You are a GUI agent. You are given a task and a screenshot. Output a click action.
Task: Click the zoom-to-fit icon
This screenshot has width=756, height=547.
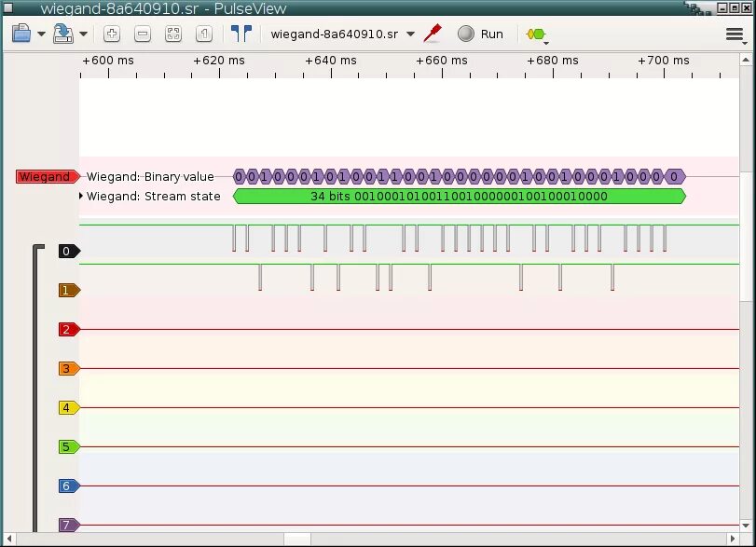pos(173,34)
